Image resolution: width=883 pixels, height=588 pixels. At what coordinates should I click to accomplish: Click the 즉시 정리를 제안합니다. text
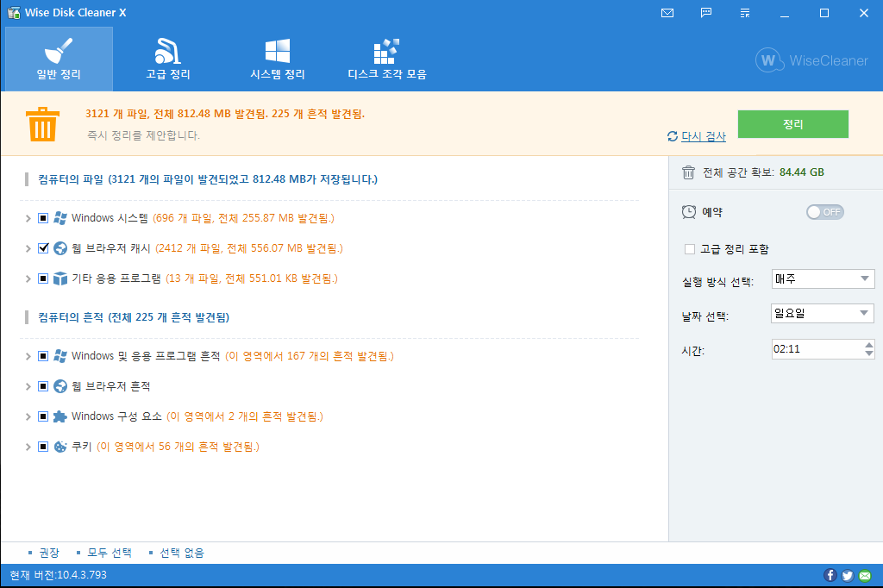143,135
